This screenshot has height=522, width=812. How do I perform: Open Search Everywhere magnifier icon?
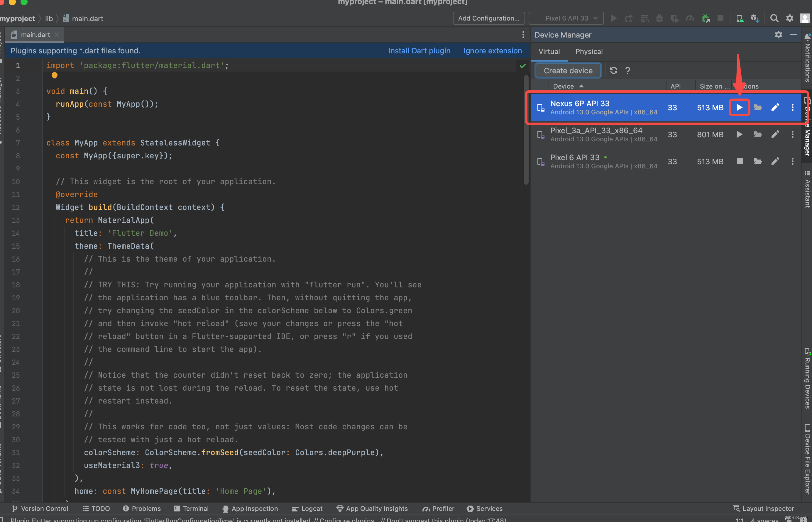(774, 18)
